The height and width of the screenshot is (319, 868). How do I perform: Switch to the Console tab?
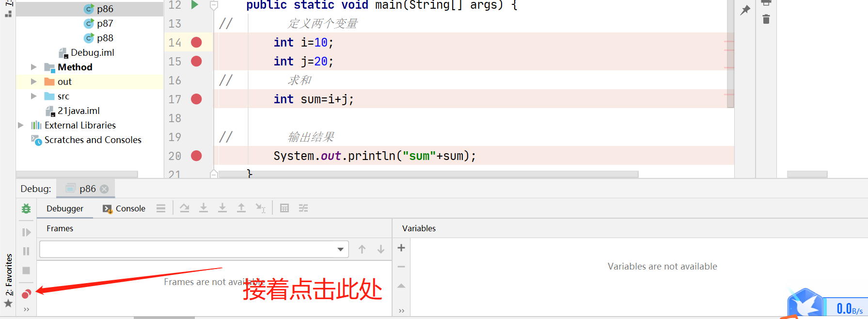click(125, 208)
